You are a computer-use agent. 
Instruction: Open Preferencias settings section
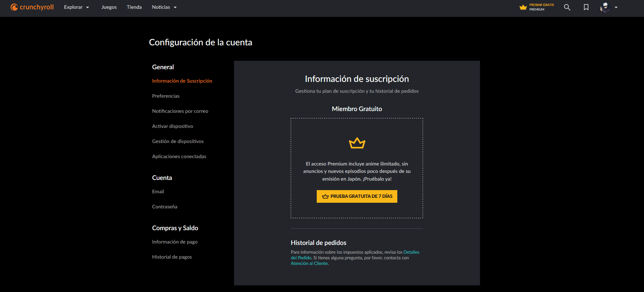(x=166, y=96)
